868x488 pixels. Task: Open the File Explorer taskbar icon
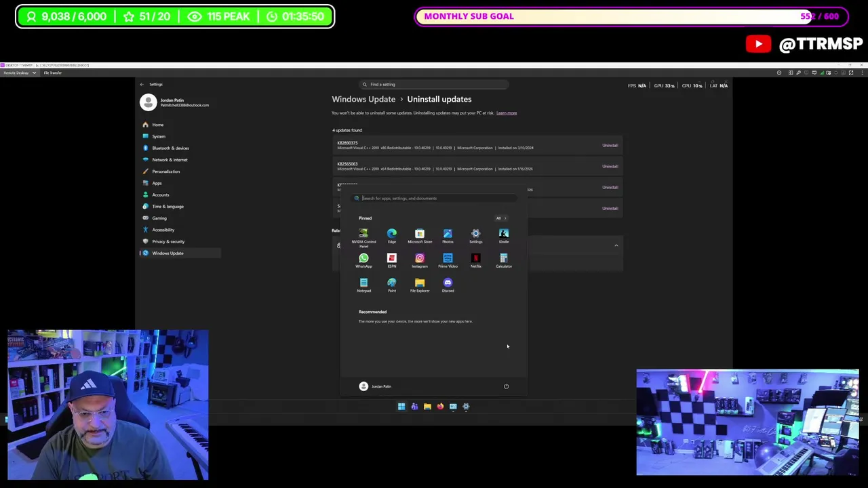(x=427, y=407)
